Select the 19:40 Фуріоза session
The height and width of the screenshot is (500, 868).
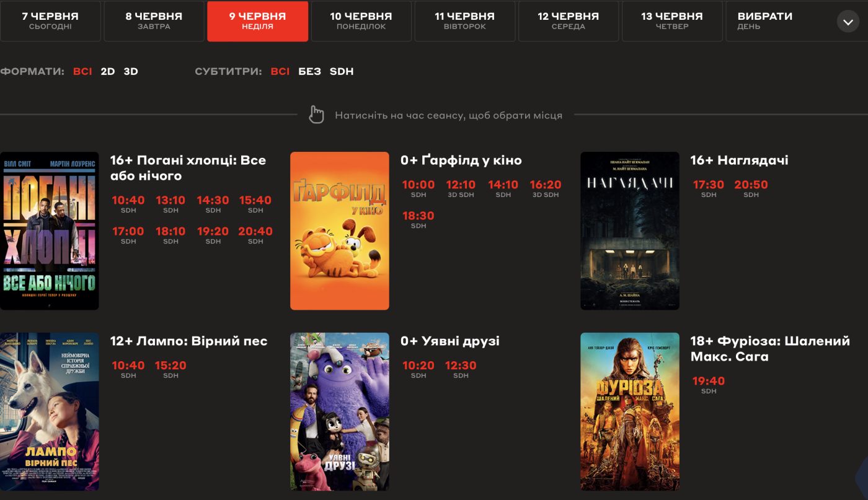click(x=709, y=385)
